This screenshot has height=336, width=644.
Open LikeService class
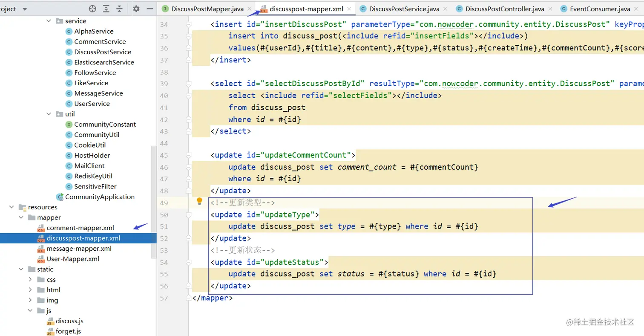tap(91, 83)
